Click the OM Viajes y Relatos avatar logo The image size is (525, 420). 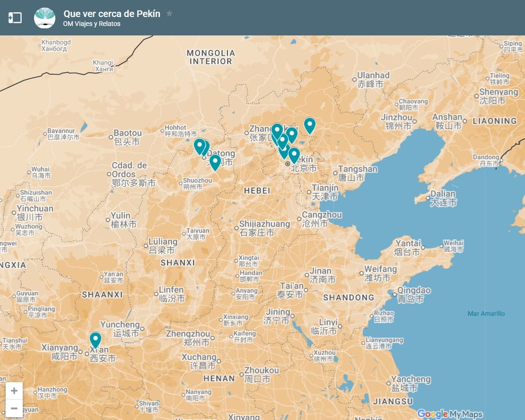point(44,18)
